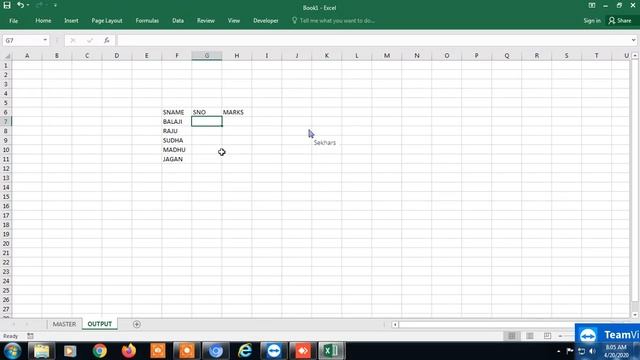Screen dimensions: 640x360
Task: Select column F header
Action: [177, 56]
